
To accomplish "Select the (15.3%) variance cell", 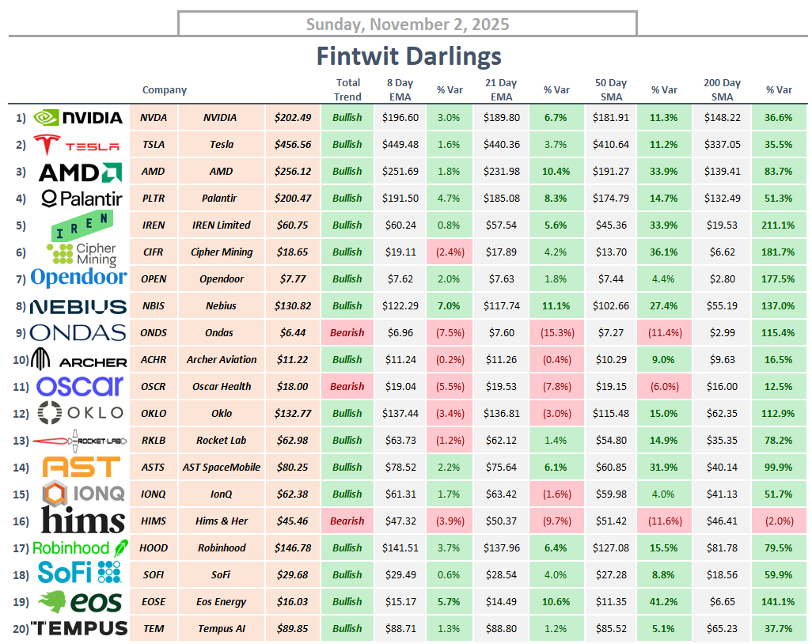I will [557, 333].
